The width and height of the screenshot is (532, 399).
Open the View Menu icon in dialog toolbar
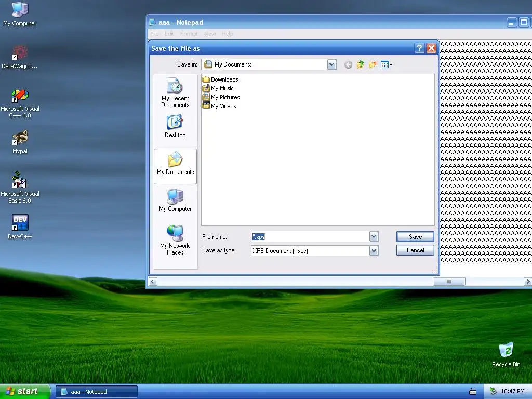[386, 64]
